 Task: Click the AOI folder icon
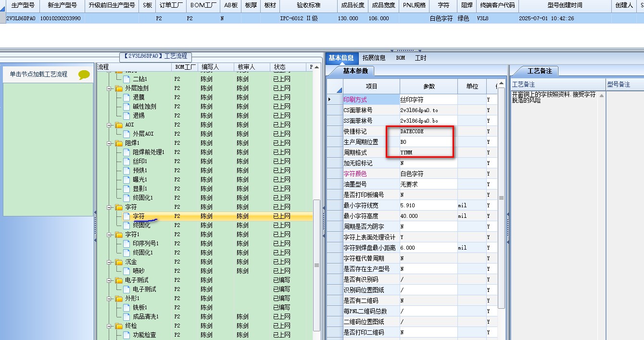click(x=119, y=125)
